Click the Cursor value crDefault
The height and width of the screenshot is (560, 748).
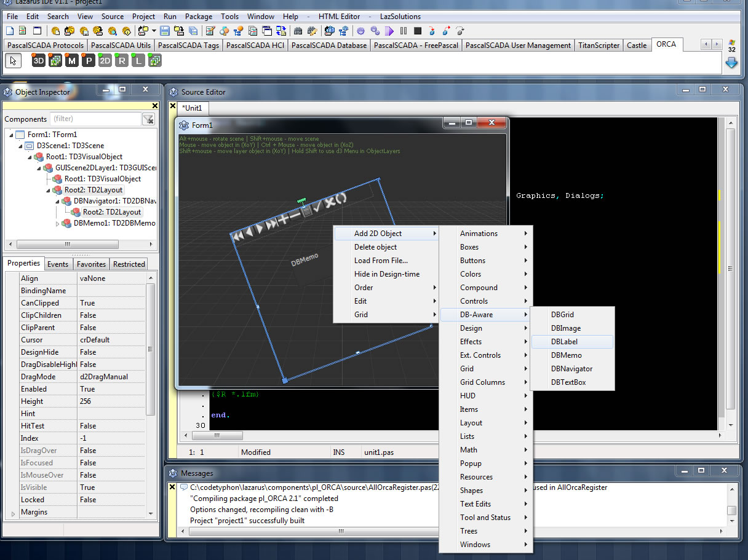[x=112, y=340]
